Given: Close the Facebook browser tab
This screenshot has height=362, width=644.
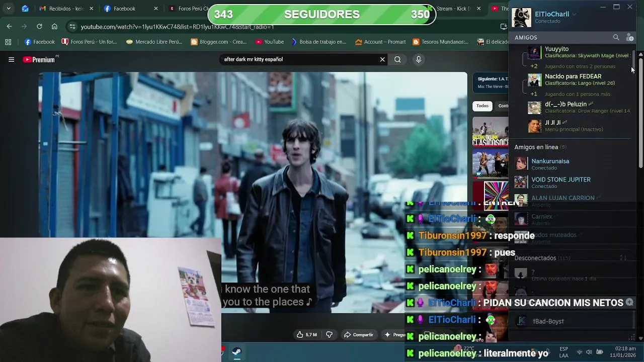Looking at the screenshot, I should pos(156,9).
